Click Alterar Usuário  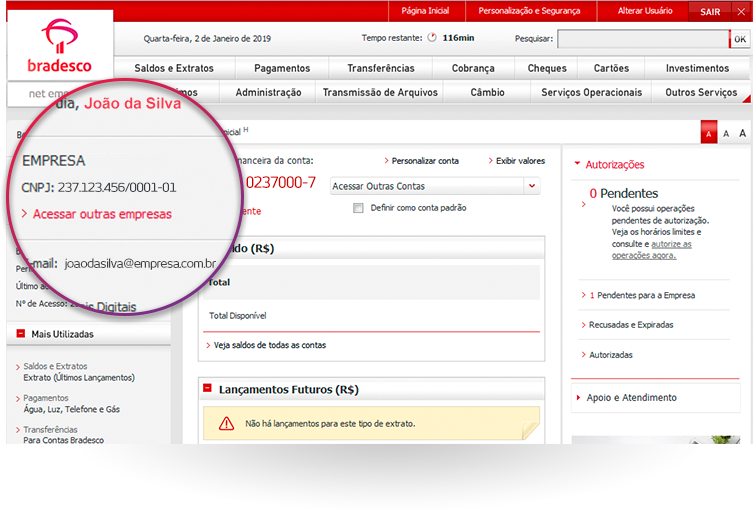[x=645, y=11]
